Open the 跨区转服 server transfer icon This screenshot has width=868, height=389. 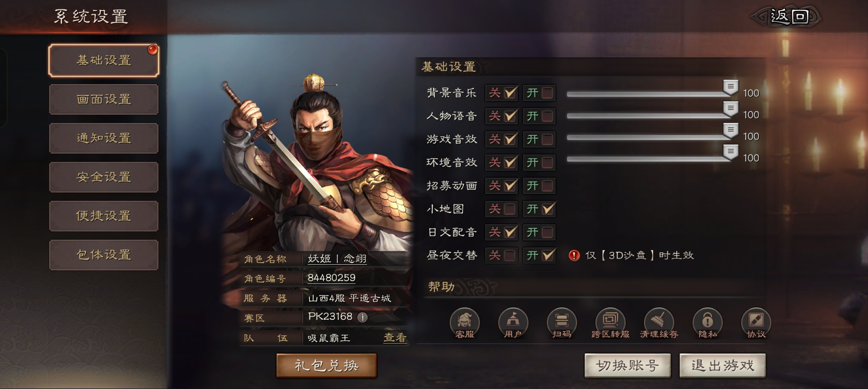610,323
